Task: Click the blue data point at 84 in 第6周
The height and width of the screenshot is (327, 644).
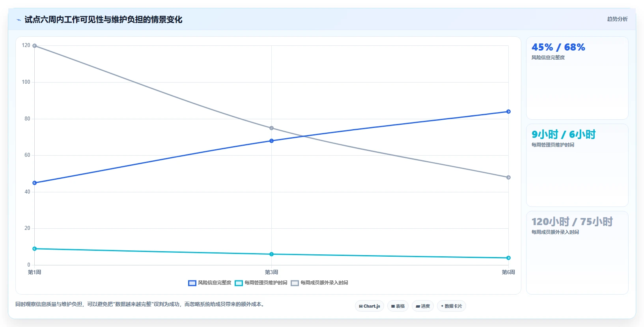Action: (x=508, y=111)
